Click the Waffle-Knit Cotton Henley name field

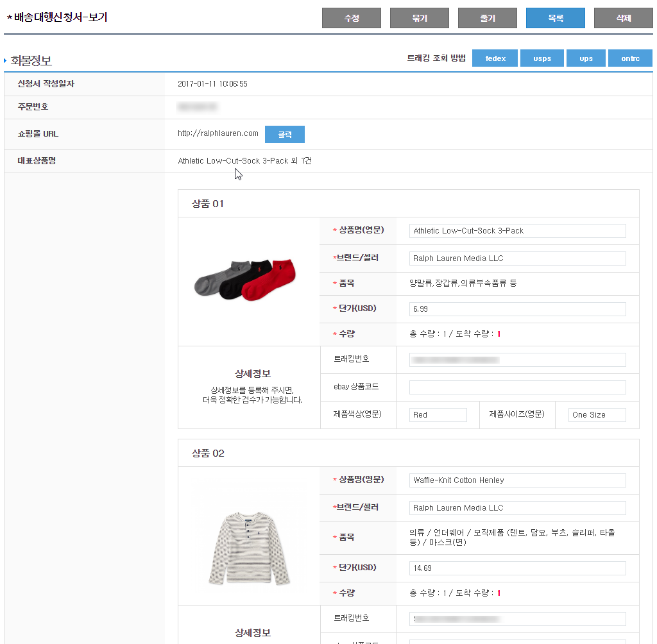click(517, 480)
